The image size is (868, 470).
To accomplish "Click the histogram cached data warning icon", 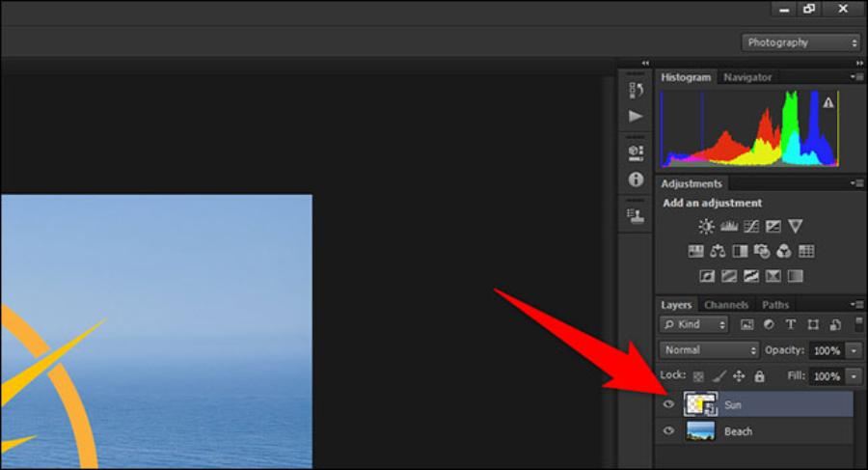I will click(x=828, y=102).
